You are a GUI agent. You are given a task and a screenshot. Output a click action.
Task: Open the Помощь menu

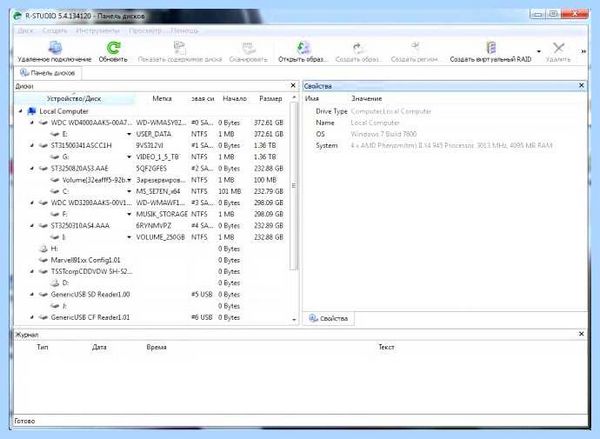(x=184, y=31)
